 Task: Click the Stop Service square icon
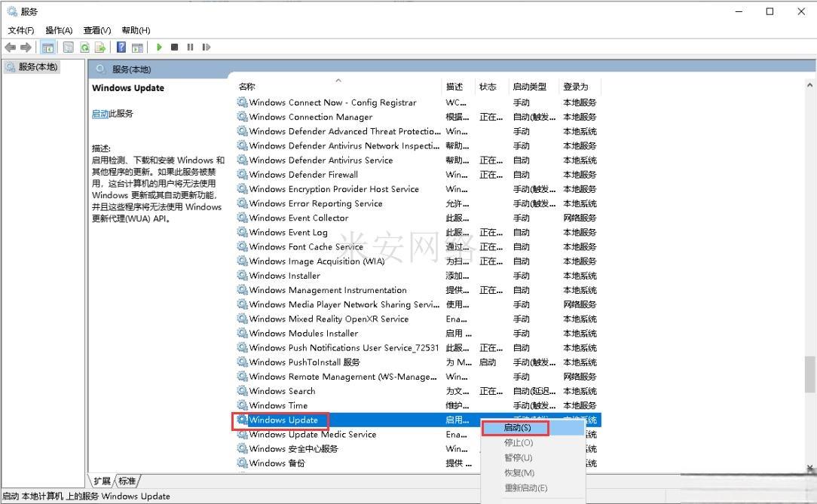pos(175,47)
